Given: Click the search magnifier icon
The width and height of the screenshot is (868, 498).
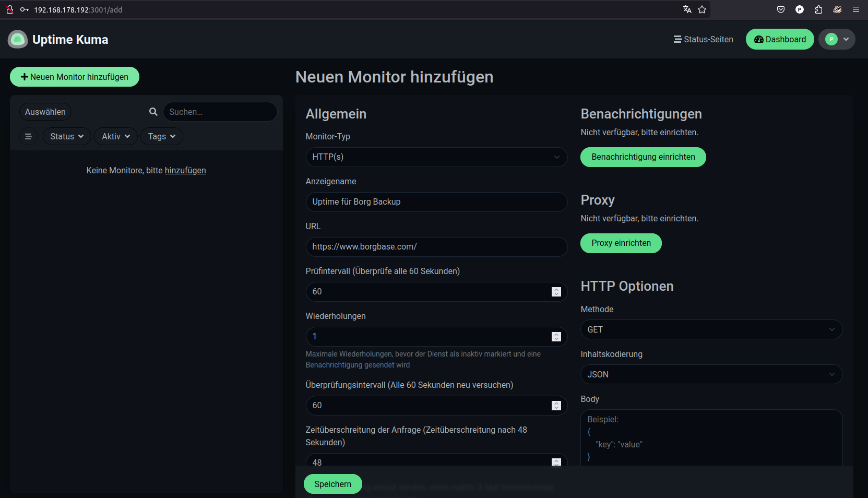Looking at the screenshot, I should click(x=153, y=112).
